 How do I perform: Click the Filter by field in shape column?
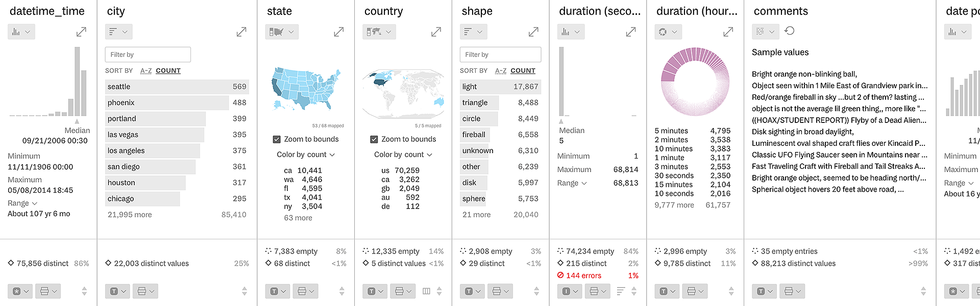click(500, 55)
